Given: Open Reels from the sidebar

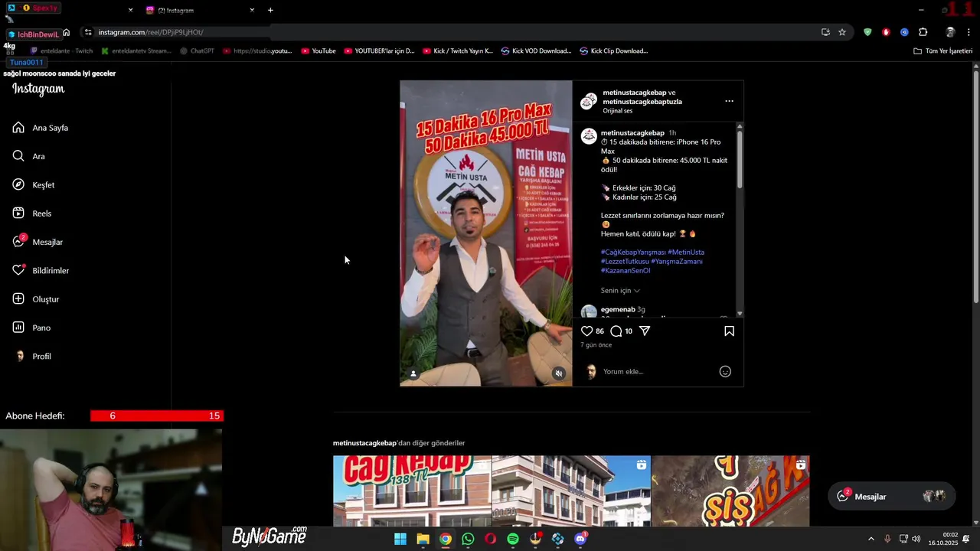Looking at the screenshot, I should (32, 214).
